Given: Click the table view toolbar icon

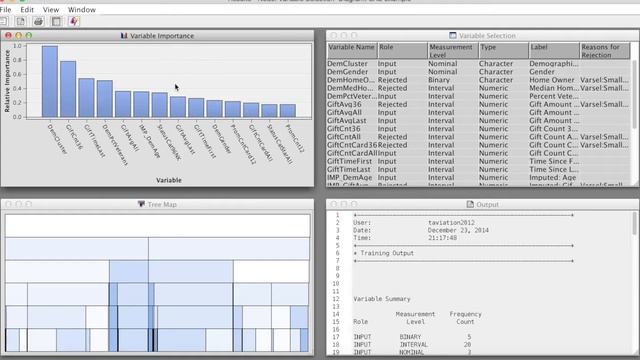Looking at the screenshot, I should [56, 22].
